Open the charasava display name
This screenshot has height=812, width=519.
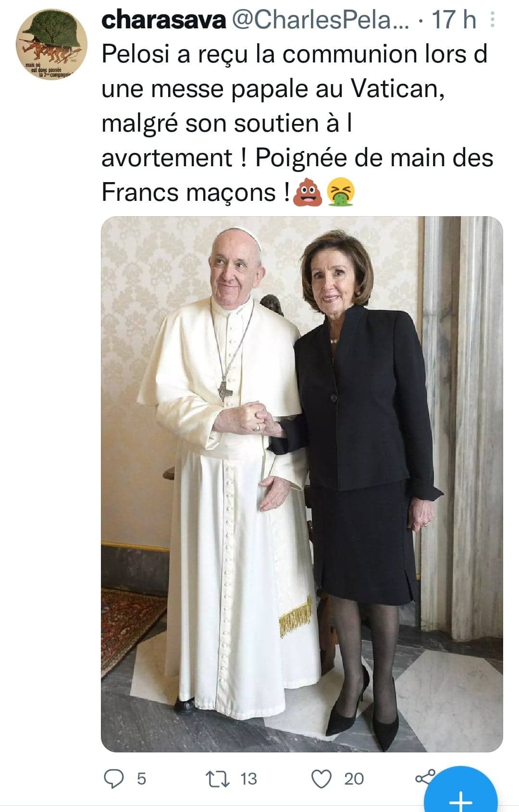point(164,20)
